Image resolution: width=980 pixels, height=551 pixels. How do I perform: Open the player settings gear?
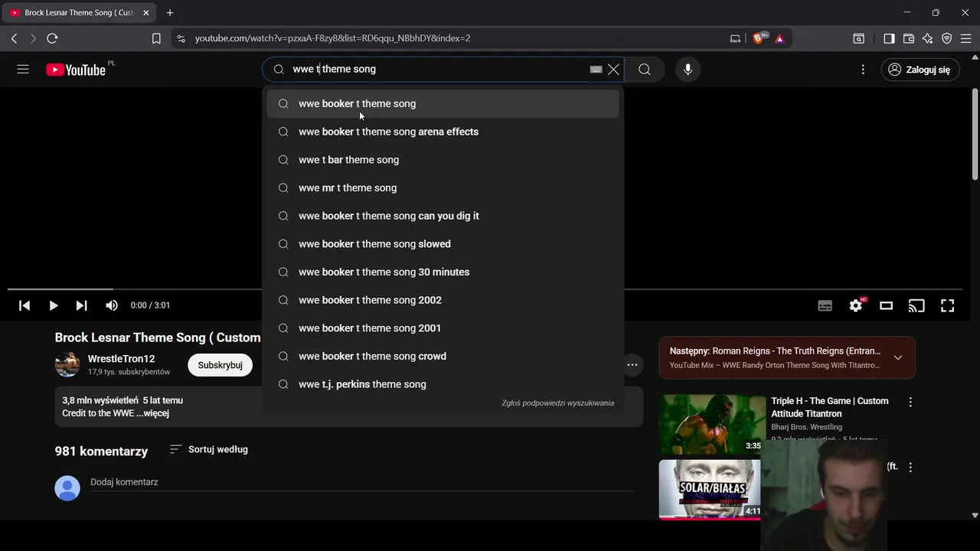[856, 305]
